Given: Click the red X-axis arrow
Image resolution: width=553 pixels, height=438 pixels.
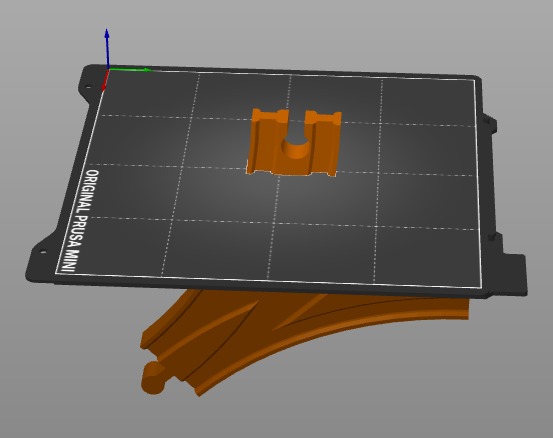Looking at the screenshot, I should (x=105, y=80).
